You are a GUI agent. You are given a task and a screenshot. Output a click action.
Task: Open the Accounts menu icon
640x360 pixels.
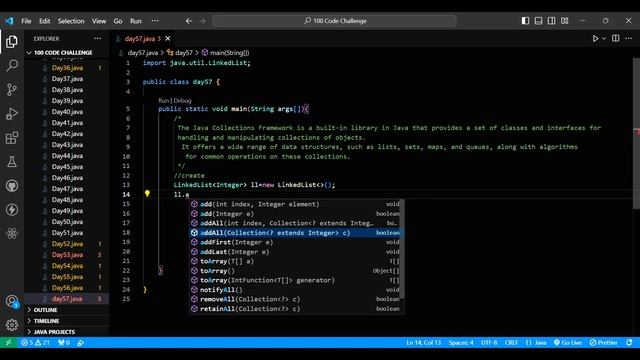[x=12, y=302]
